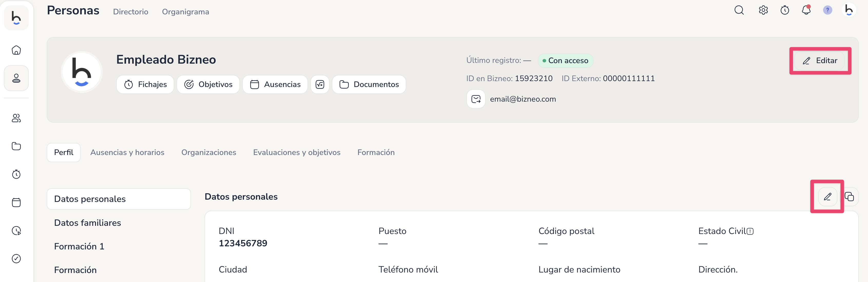Click the Puesto field label
868x282 pixels.
tap(392, 231)
